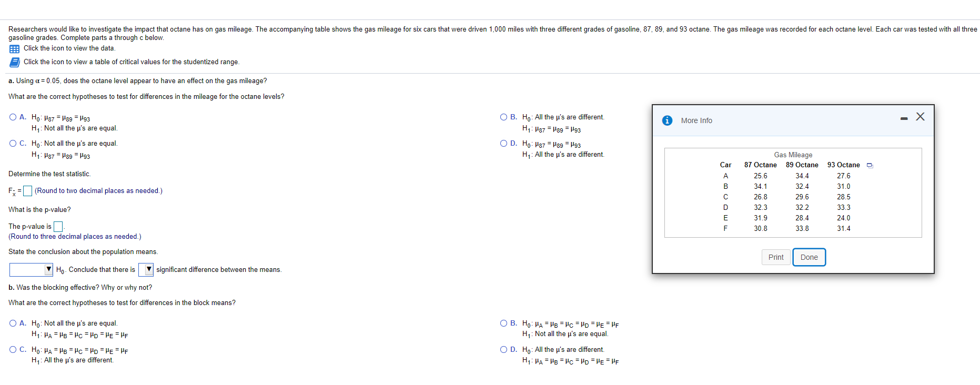Click the value 30.8 for car F

pyautogui.click(x=760, y=229)
